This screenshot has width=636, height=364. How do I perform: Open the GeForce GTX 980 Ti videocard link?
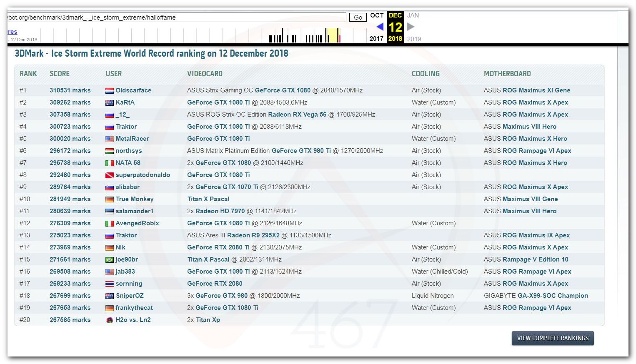coord(301,151)
